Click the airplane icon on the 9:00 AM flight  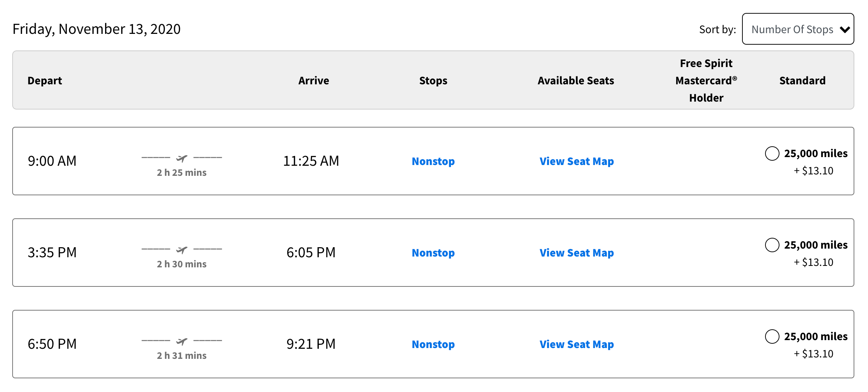(181, 157)
